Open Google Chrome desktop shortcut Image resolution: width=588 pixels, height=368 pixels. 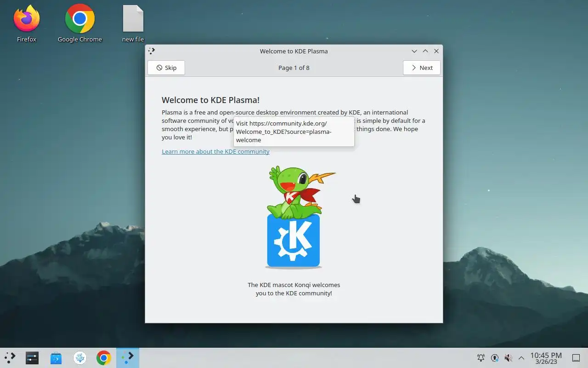click(80, 23)
